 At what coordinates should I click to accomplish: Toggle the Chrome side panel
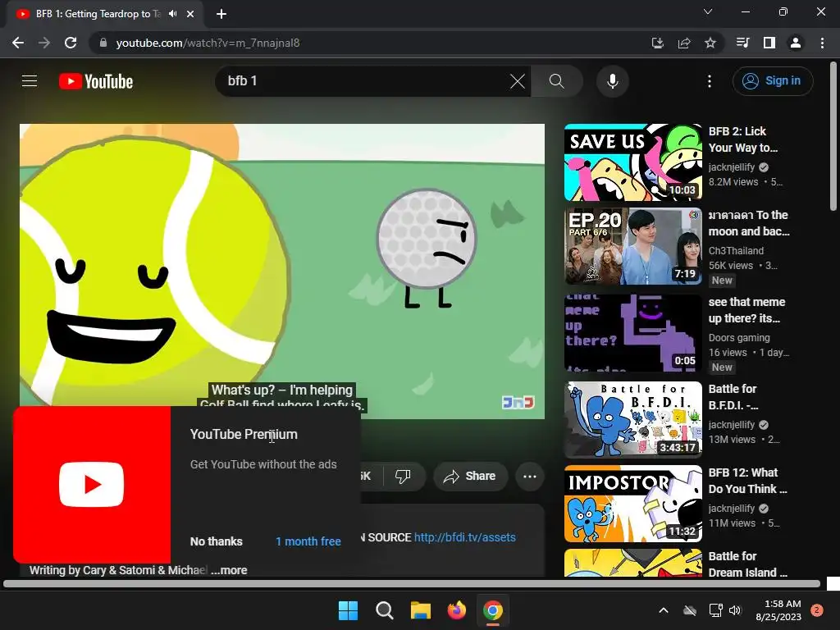[x=769, y=43]
